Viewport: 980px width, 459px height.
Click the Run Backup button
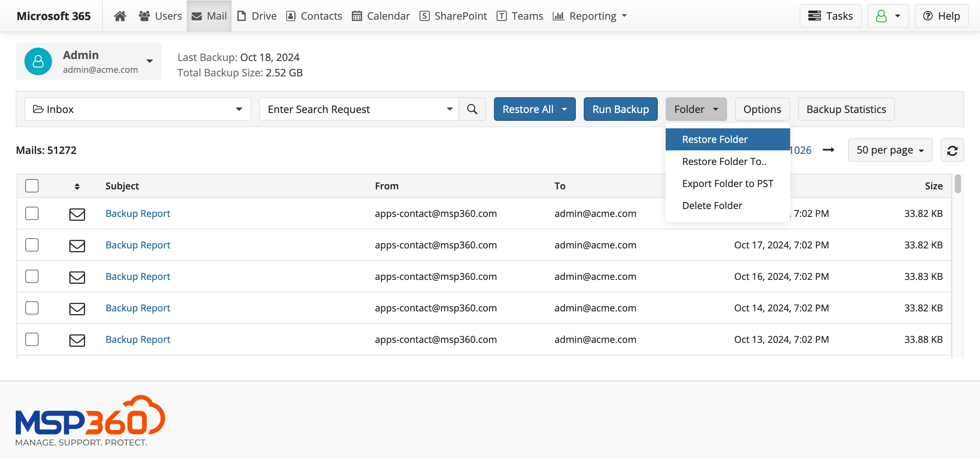(621, 109)
